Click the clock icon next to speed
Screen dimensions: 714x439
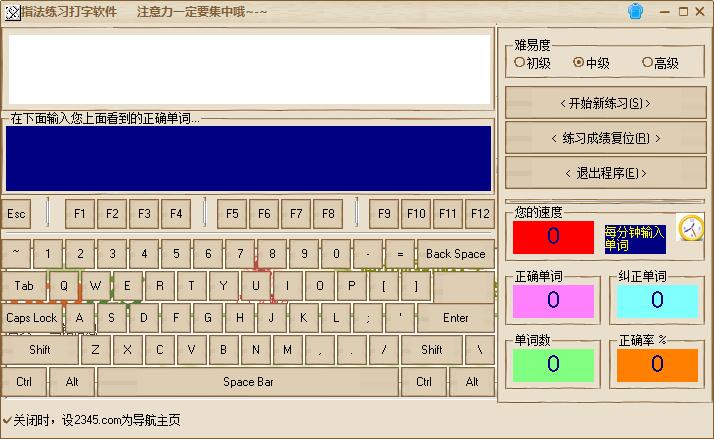click(x=691, y=229)
